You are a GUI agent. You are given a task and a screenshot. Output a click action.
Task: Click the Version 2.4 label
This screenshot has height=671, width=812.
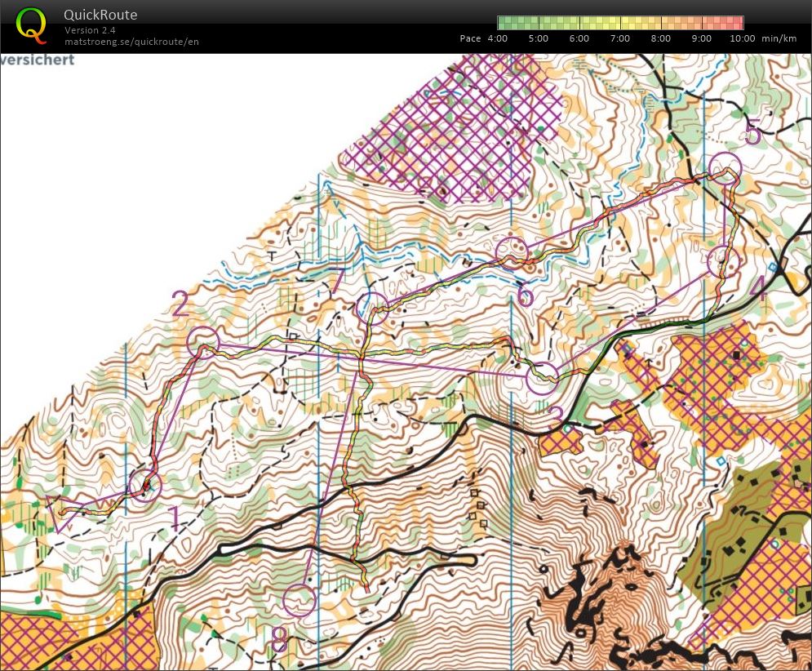point(90,30)
